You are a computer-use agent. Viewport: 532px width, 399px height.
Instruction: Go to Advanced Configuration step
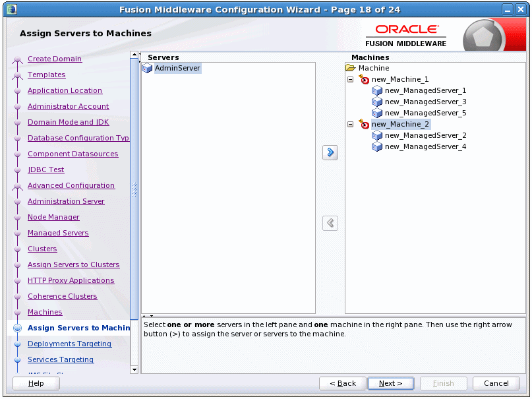pyautogui.click(x=71, y=185)
